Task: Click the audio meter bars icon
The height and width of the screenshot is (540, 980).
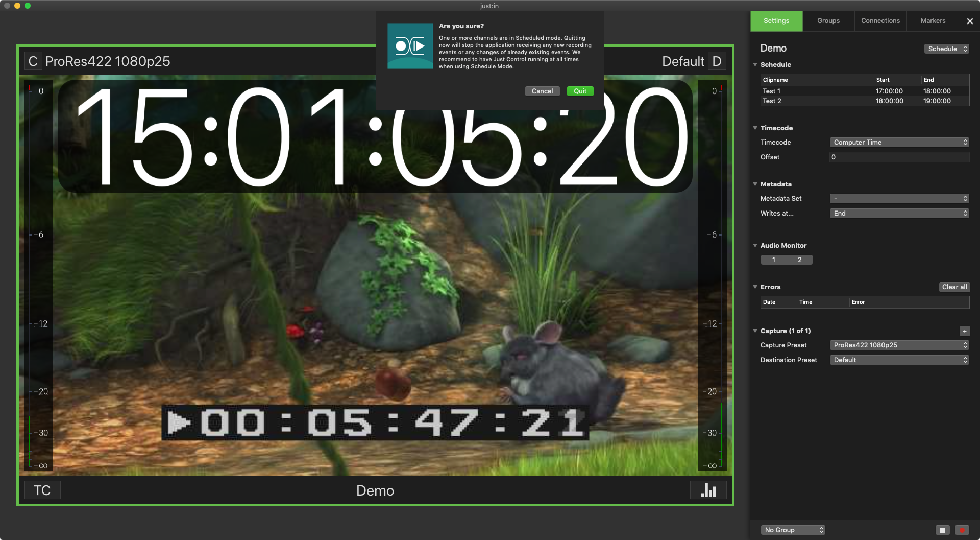Action: pyautogui.click(x=708, y=490)
